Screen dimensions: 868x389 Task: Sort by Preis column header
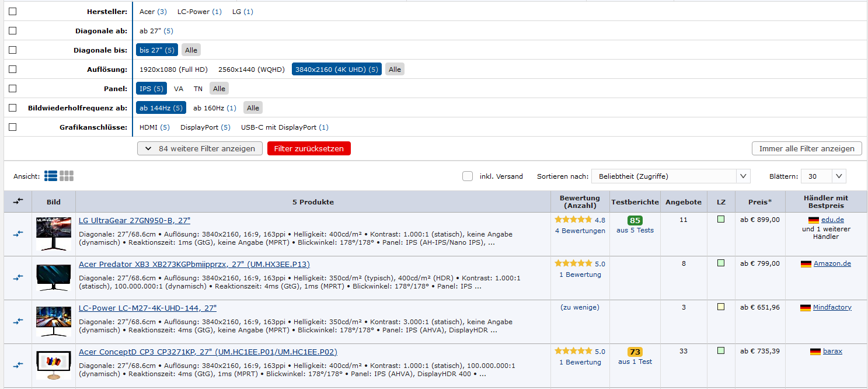point(760,202)
